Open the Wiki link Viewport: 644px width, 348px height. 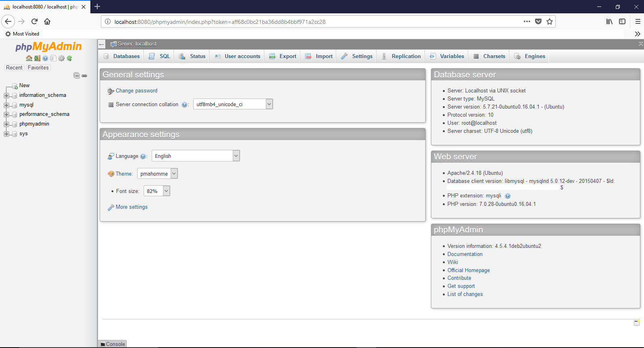pyautogui.click(x=453, y=262)
